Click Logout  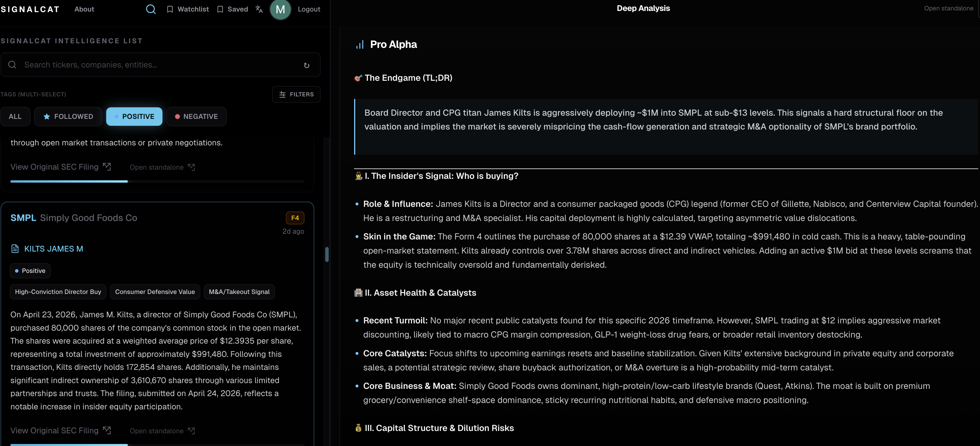(x=309, y=9)
